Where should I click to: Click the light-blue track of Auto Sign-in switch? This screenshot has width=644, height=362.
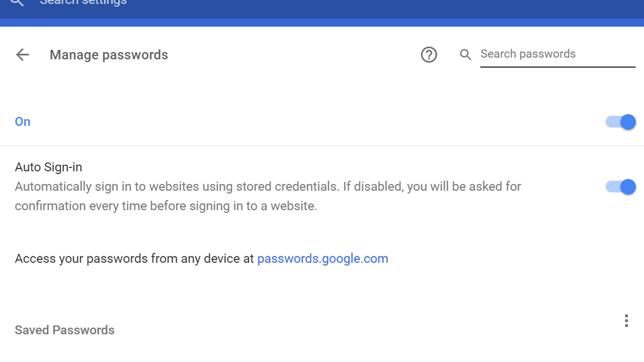click(x=613, y=187)
